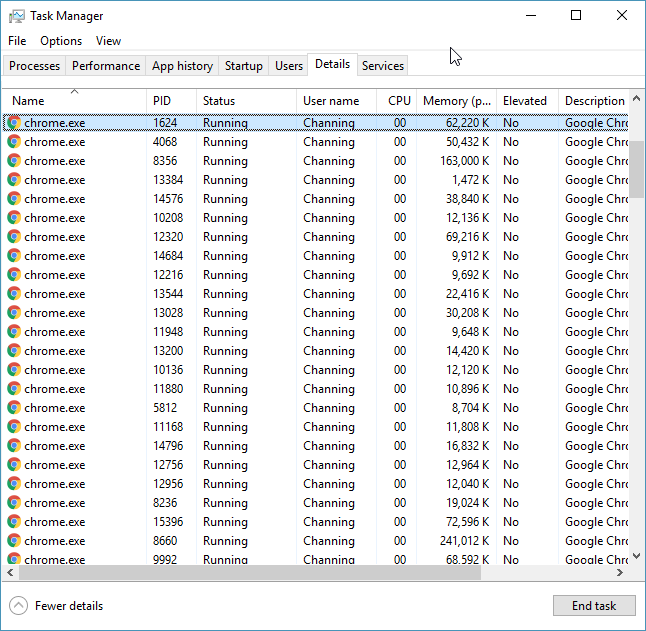This screenshot has height=631, width=646.
Task: Switch to the Startup tab
Action: [243, 66]
